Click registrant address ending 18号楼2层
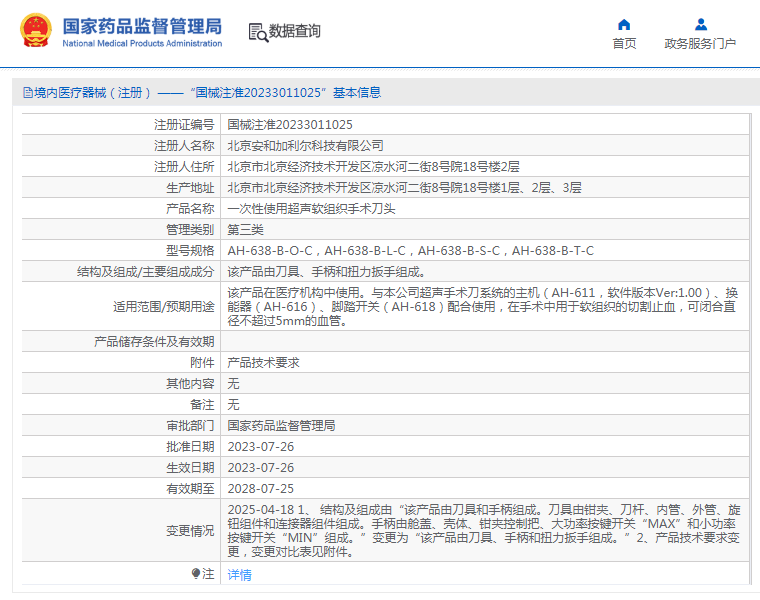Image resolution: width=760 pixels, height=600 pixels. tap(373, 167)
